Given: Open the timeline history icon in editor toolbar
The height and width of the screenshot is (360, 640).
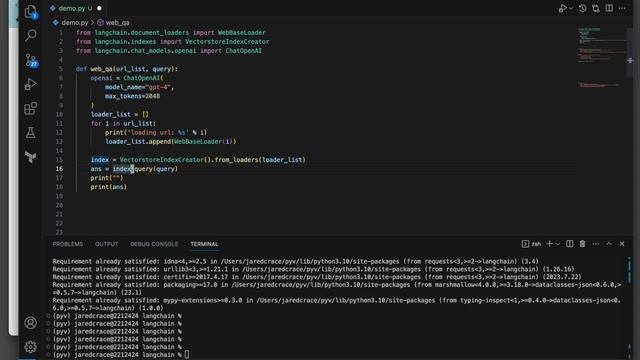Looking at the screenshot, I should (582, 8).
